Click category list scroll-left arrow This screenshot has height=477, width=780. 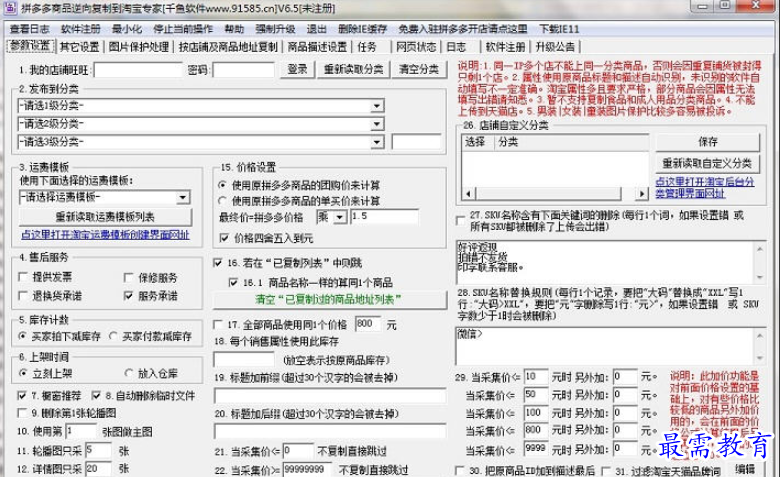click(x=469, y=193)
